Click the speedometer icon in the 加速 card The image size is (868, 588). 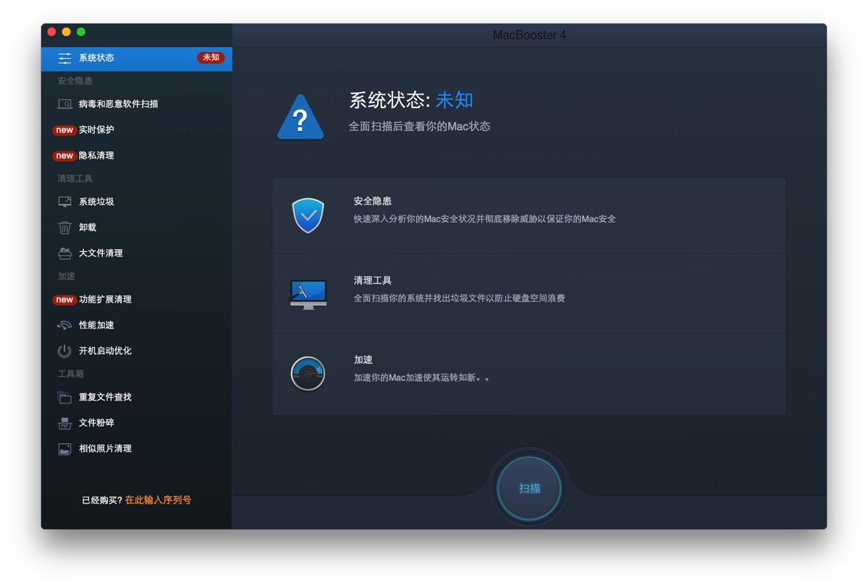[x=308, y=373]
